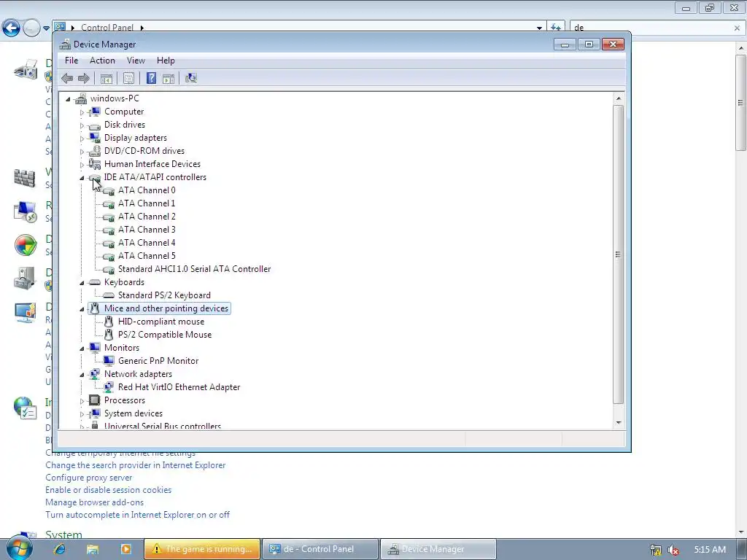Viewport: 747px width, 560px height.
Task: Select 'ATA Channel 1' row
Action: tap(147, 203)
